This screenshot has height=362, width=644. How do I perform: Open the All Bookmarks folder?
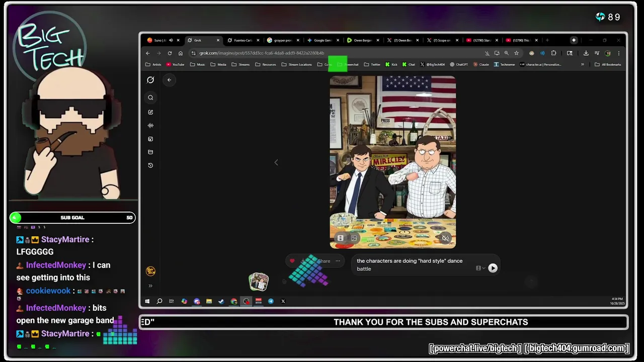click(x=608, y=64)
